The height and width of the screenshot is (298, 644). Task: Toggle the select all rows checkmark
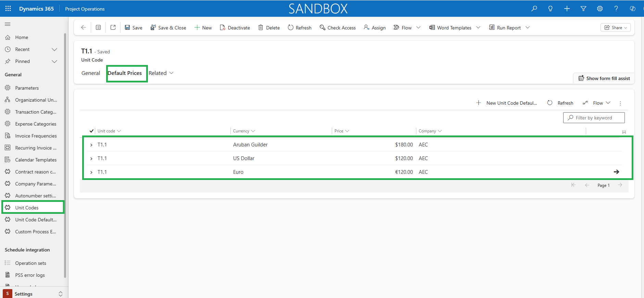point(91,131)
